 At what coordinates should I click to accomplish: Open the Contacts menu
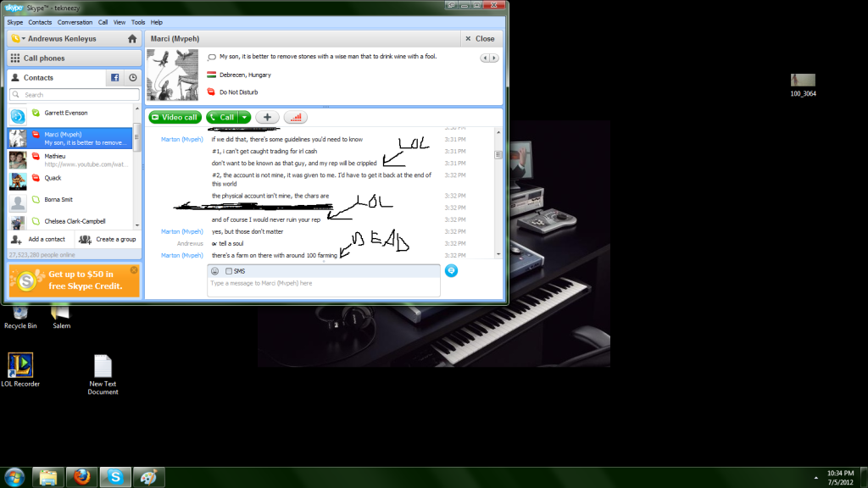tap(40, 22)
